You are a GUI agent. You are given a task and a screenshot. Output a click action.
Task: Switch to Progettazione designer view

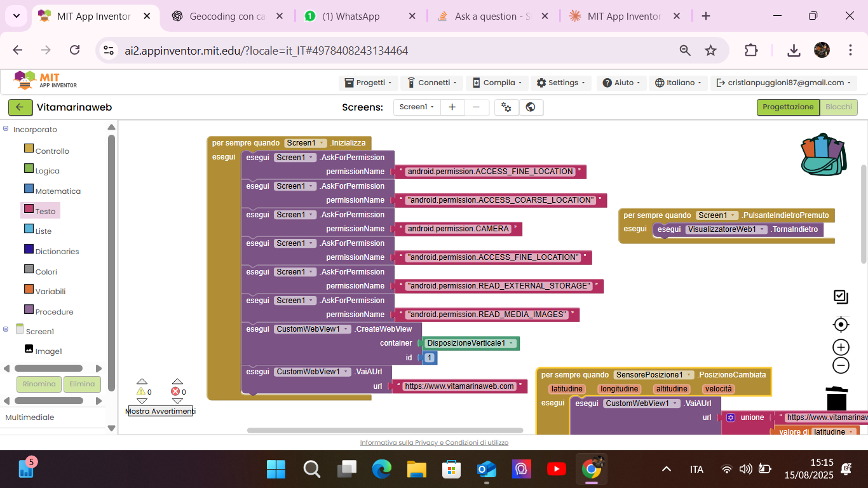[787, 107]
